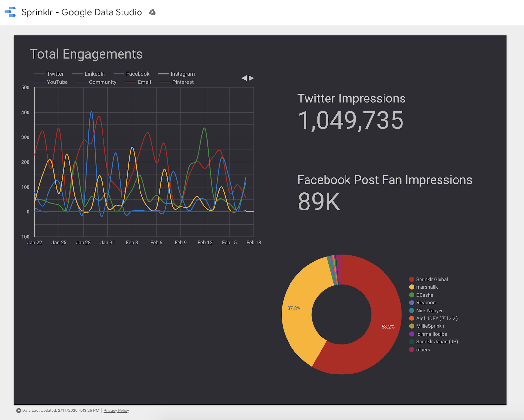Click others in donut legend

point(420,350)
